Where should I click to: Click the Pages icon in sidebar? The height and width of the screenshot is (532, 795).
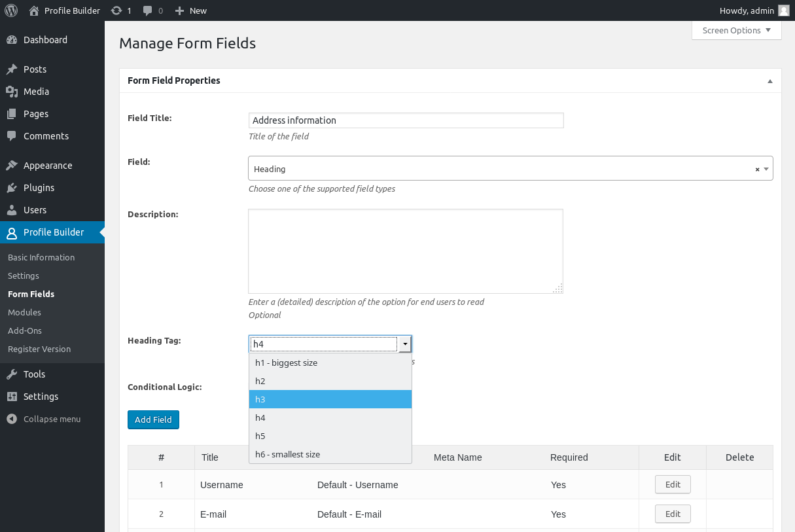pos(12,114)
